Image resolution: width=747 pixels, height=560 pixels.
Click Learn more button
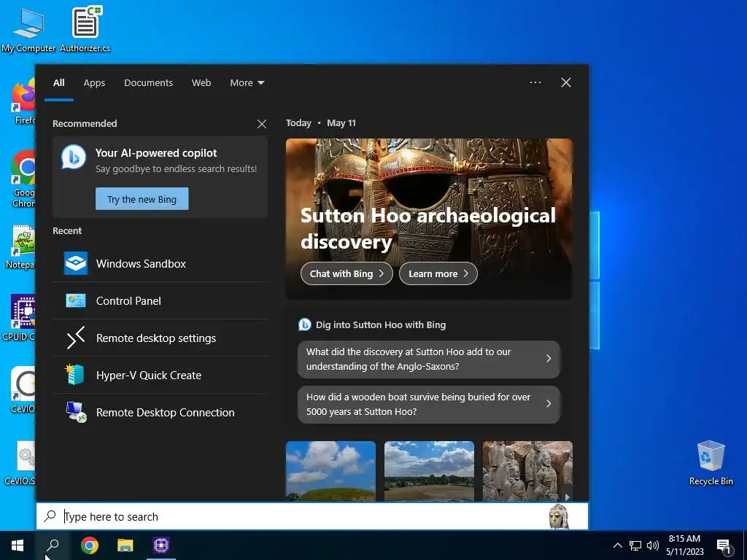pos(438,274)
